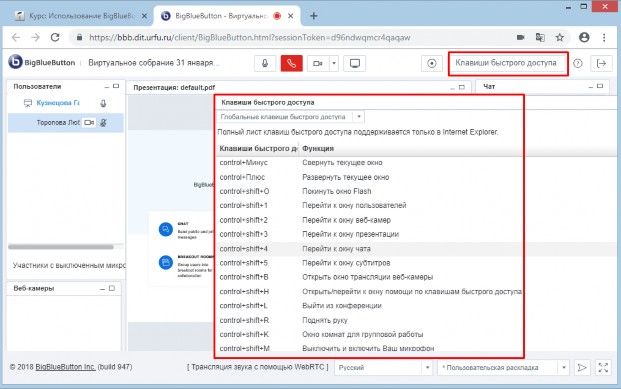Bookmark page with star icon
The height and width of the screenshot is (389, 621).
coord(559,37)
